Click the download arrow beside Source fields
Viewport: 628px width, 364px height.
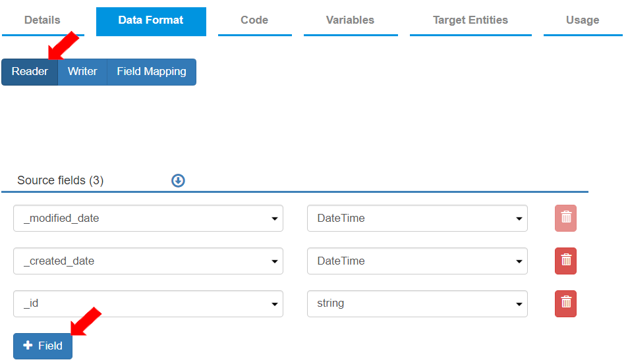178,180
